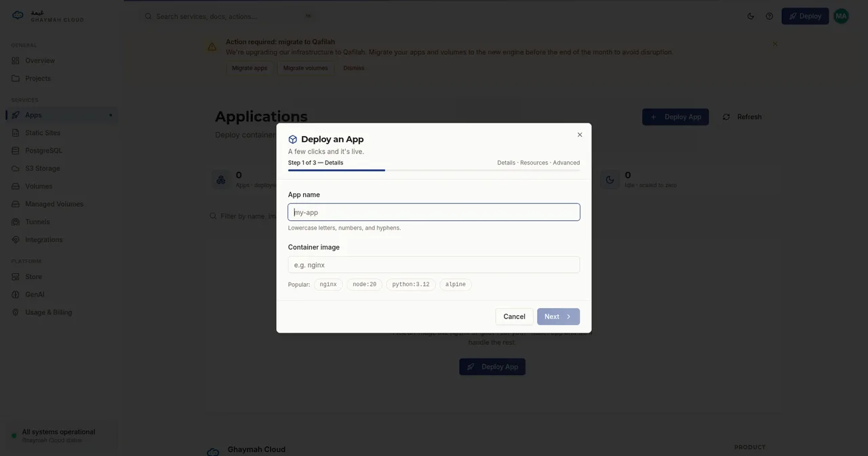
Task: Click the 'Applications' page heading
Action: [261, 117]
